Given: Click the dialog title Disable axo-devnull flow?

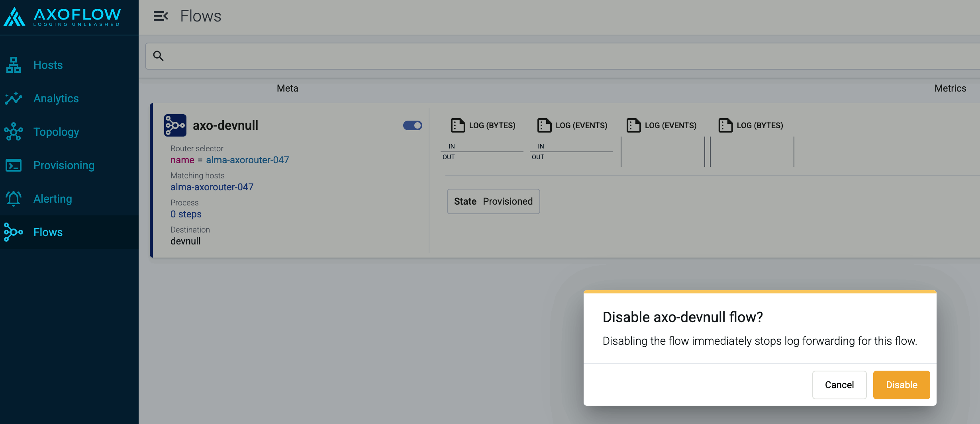Looking at the screenshot, I should click(x=683, y=317).
